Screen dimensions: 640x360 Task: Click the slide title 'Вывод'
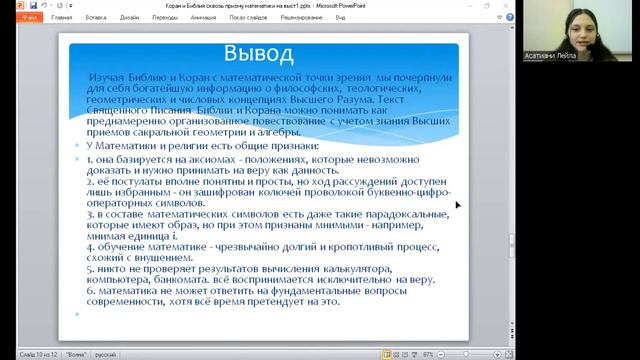click(x=259, y=53)
